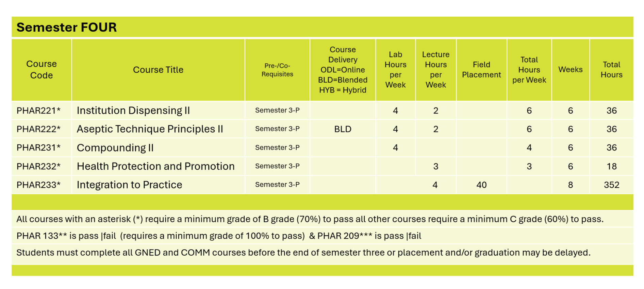Screen dimensions: 644x289
Task: Click the 40 field placement value
Action: click(481, 185)
